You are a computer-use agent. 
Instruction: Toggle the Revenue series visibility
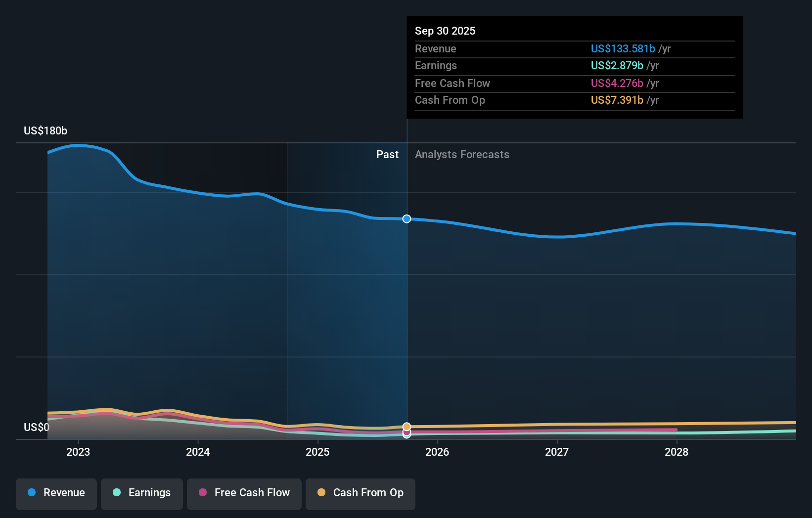coord(56,493)
